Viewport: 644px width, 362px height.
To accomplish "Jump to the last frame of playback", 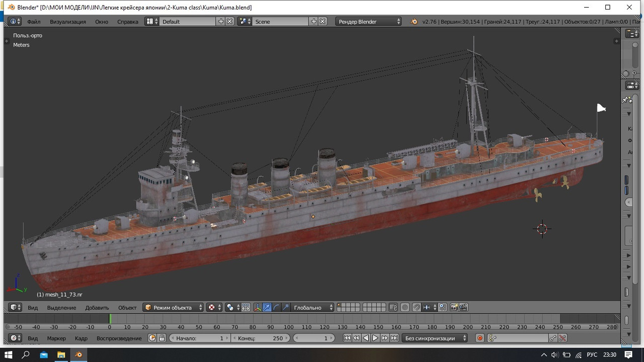I will coord(394,338).
